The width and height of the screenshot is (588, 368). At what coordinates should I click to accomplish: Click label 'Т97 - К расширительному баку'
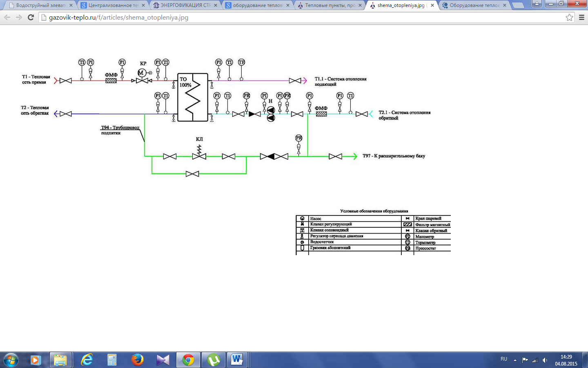coord(394,156)
